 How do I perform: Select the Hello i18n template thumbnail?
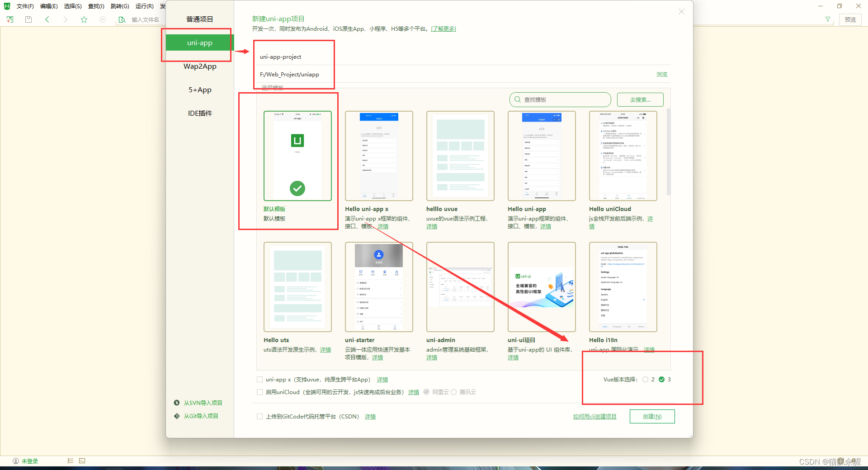coord(623,287)
